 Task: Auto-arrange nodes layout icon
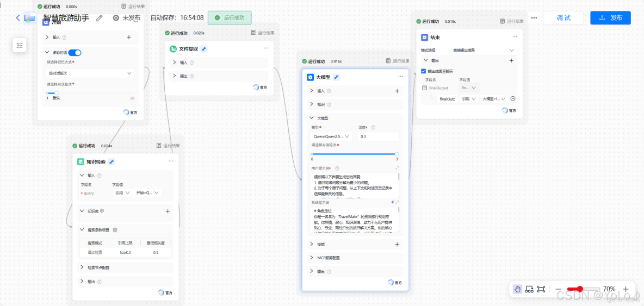pos(529,289)
